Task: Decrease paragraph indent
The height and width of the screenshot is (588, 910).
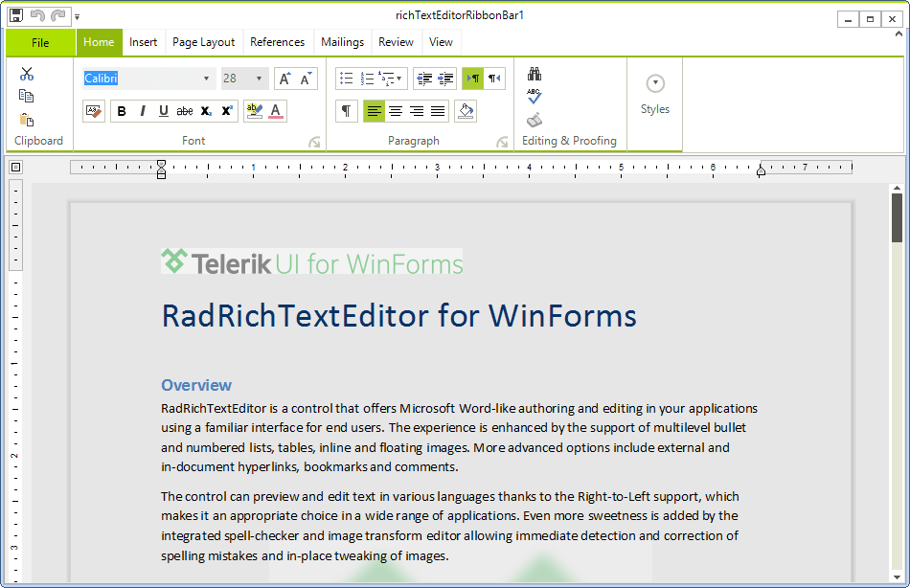Action: [424, 79]
